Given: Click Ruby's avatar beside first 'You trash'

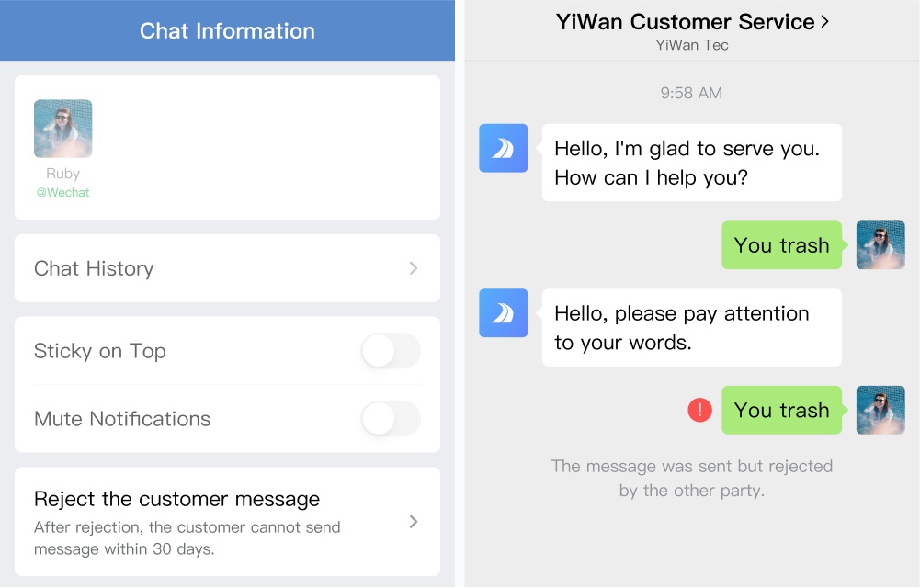Looking at the screenshot, I should pyautogui.click(x=880, y=245).
